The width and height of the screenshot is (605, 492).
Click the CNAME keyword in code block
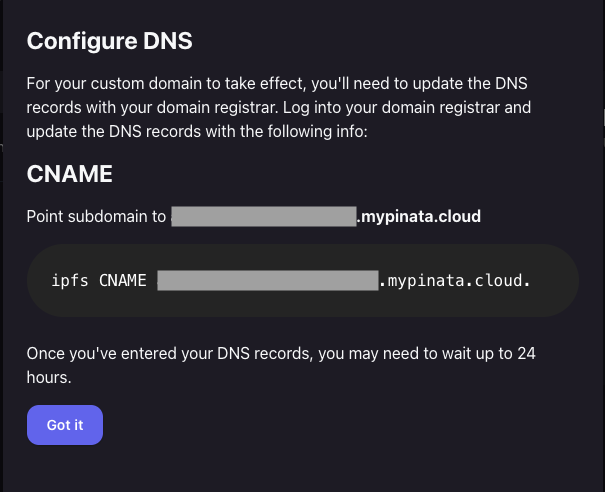point(123,281)
